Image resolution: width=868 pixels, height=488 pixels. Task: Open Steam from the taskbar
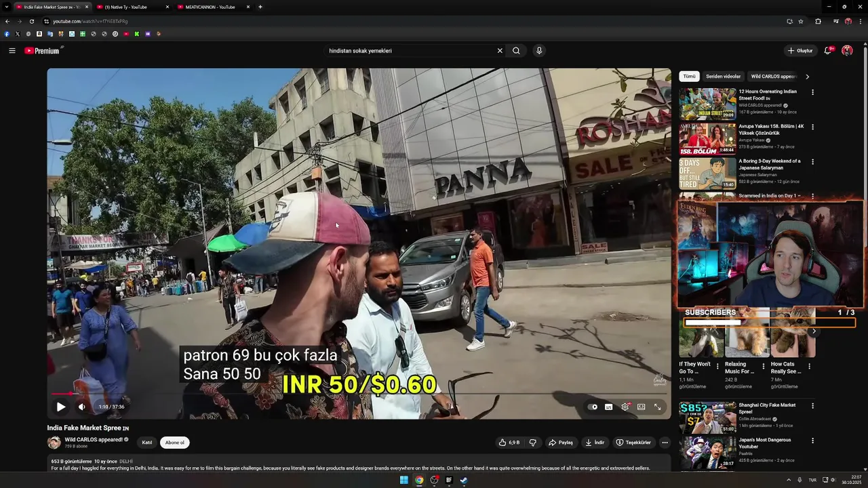click(464, 480)
